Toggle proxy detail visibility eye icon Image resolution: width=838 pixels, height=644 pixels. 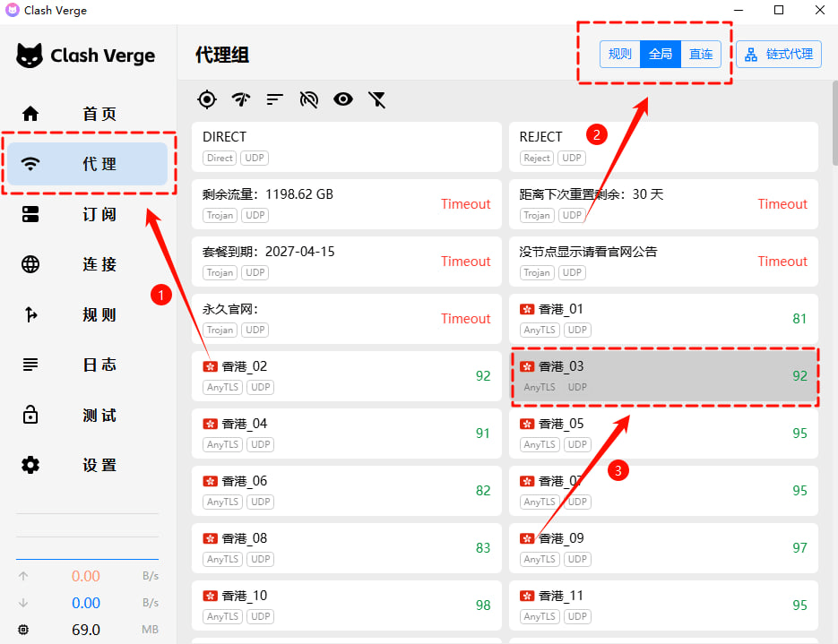click(343, 99)
